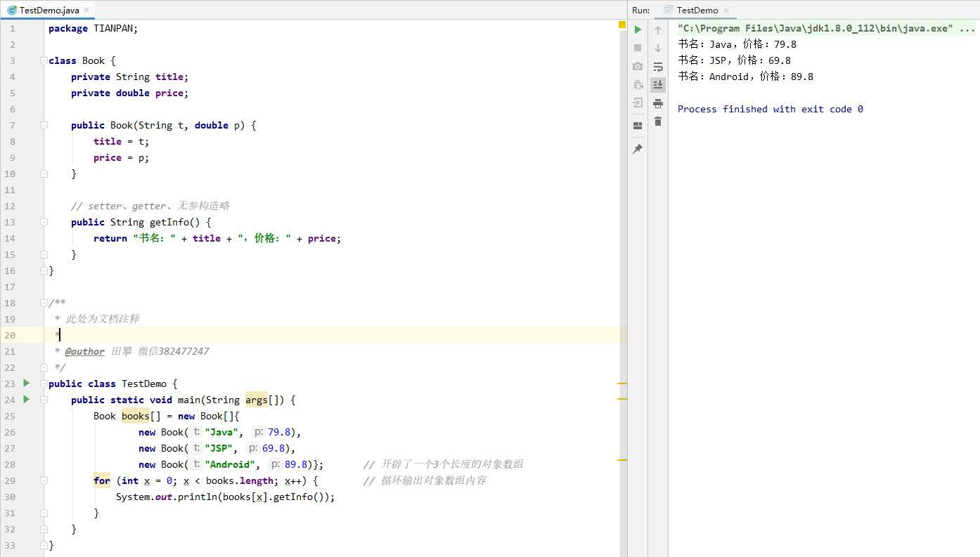Toggle Scroll to End in console
The image size is (980, 557).
[x=658, y=85]
